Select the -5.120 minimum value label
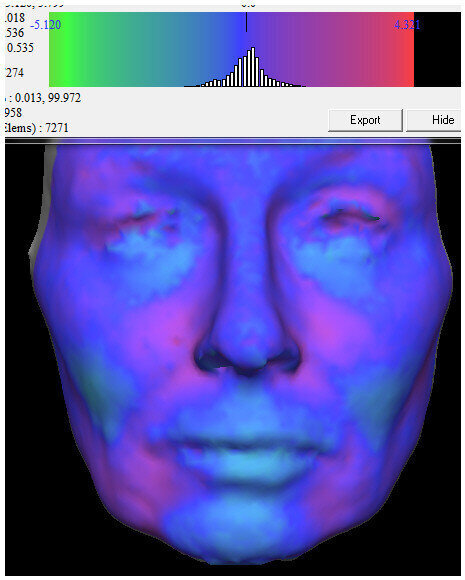Viewport: 465px width, 580px height. point(46,25)
